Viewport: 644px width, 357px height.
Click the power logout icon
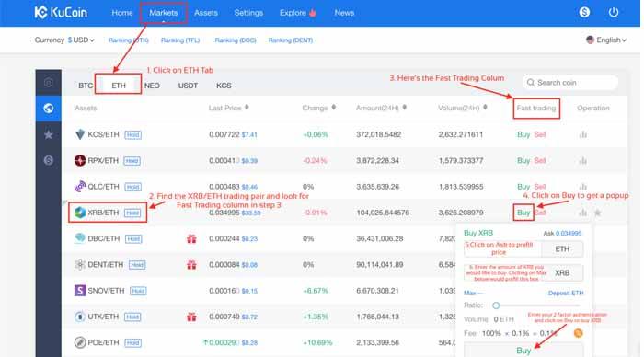pos(614,12)
